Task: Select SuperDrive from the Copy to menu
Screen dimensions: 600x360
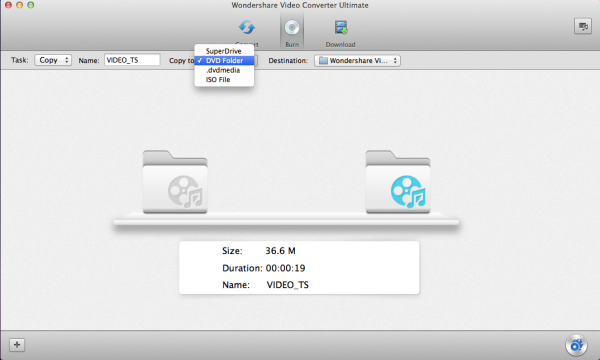Action: pyautogui.click(x=224, y=51)
